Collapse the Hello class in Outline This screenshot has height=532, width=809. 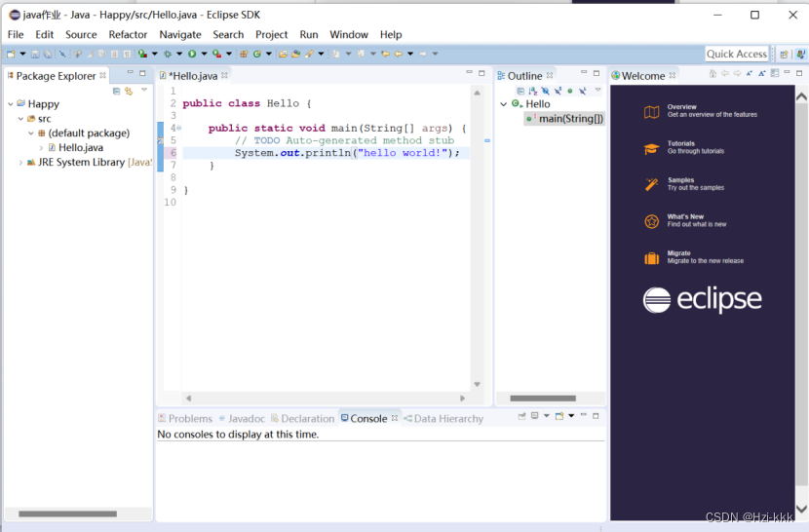tap(504, 103)
